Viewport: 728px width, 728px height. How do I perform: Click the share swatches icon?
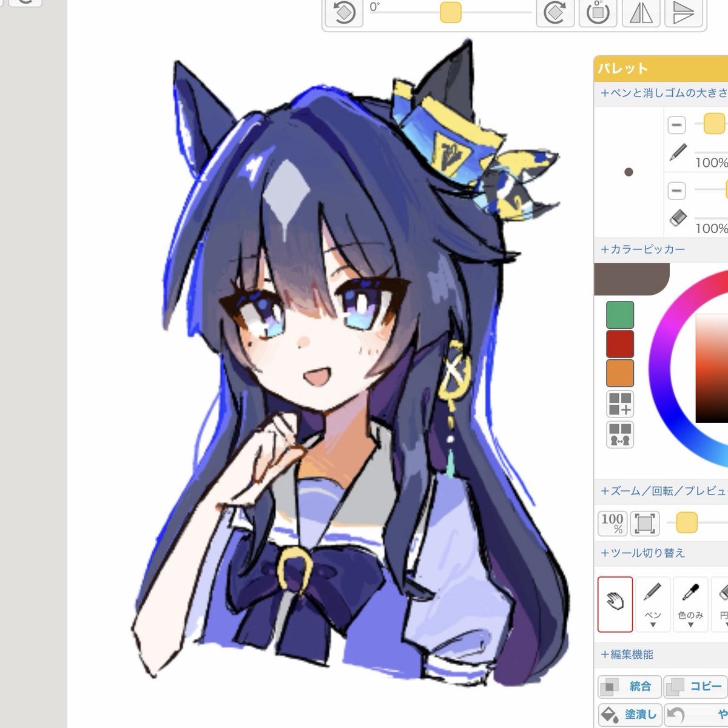coord(620,435)
